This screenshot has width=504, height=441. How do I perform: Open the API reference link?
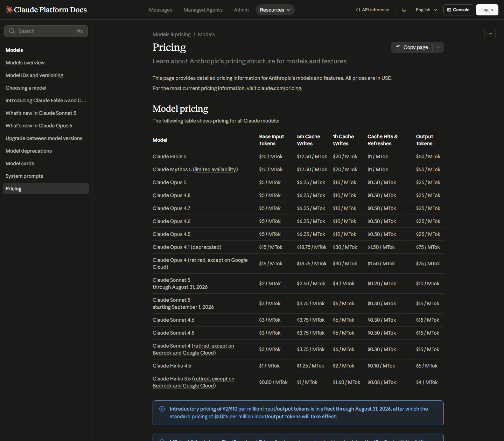(372, 10)
